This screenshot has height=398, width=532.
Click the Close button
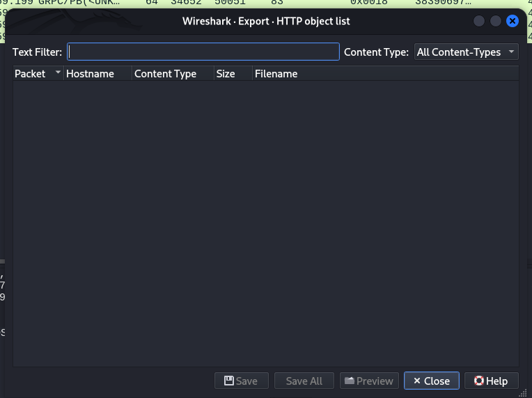432,381
